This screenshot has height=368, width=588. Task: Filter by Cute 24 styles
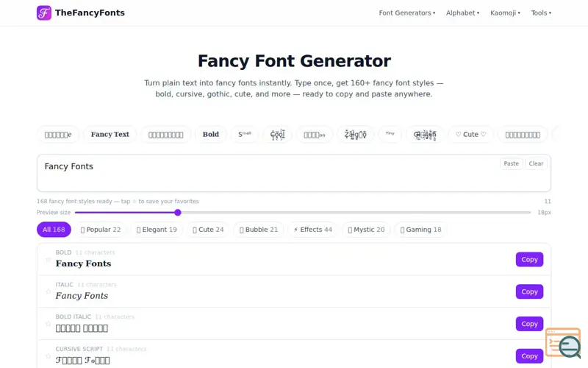pos(208,230)
